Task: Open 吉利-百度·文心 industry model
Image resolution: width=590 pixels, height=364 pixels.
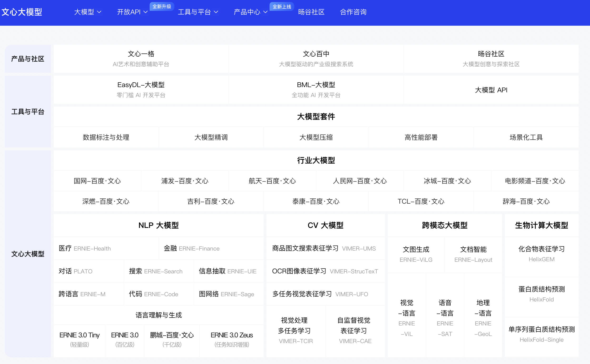Action: 211,201
